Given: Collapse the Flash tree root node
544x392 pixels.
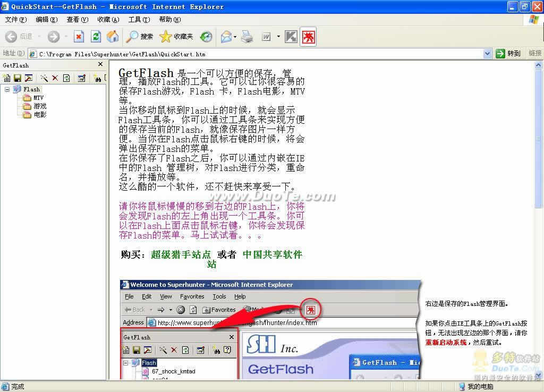Looking at the screenshot, I should (x=7, y=89).
